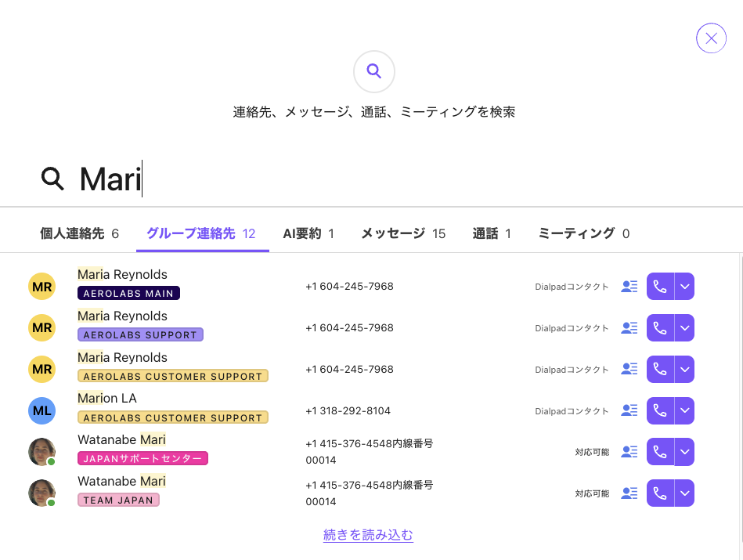Open contact card icon for Watanabe Mari TEAM JAPAN

[x=629, y=493]
